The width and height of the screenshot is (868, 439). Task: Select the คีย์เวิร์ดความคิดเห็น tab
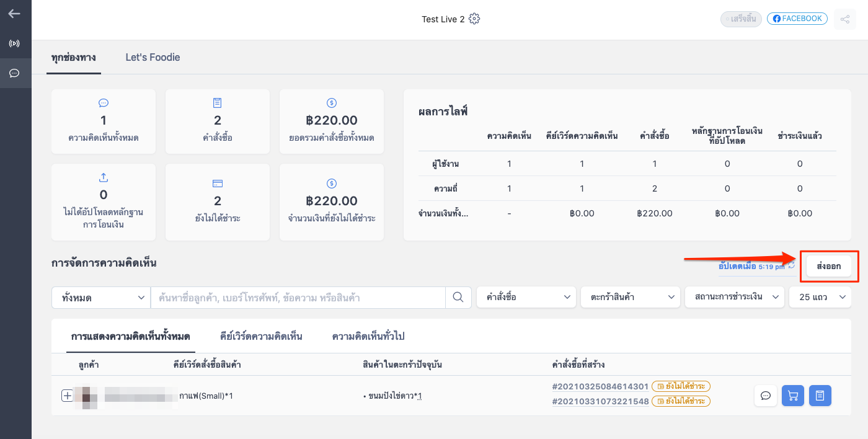[261, 336]
